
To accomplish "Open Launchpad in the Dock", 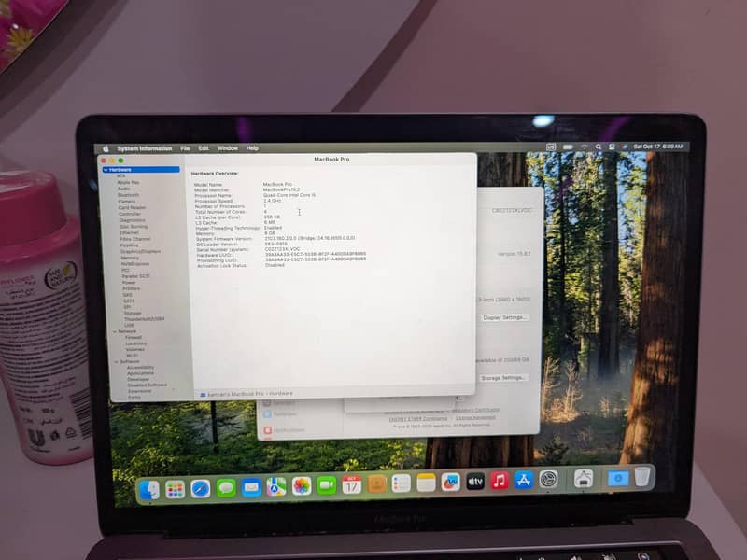I will [x=175, y=489].
